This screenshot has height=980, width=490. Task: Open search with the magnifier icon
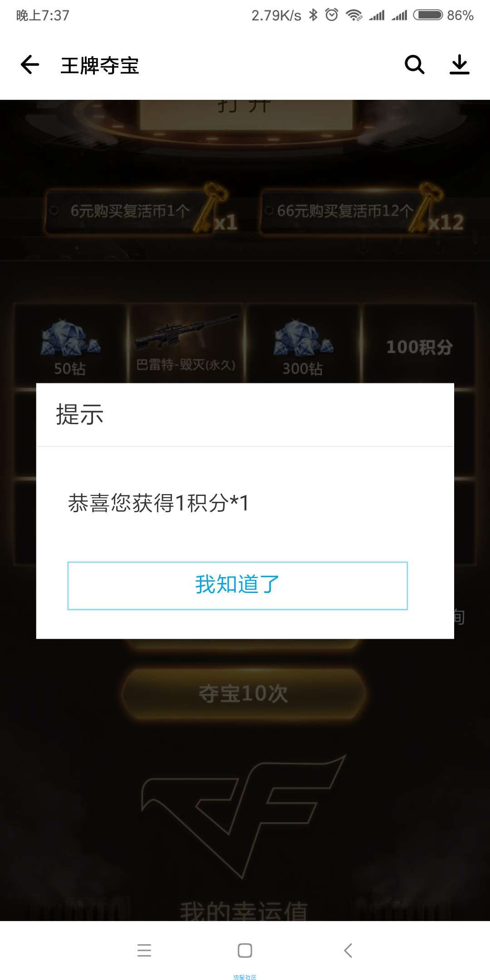(x=414, y=65)
